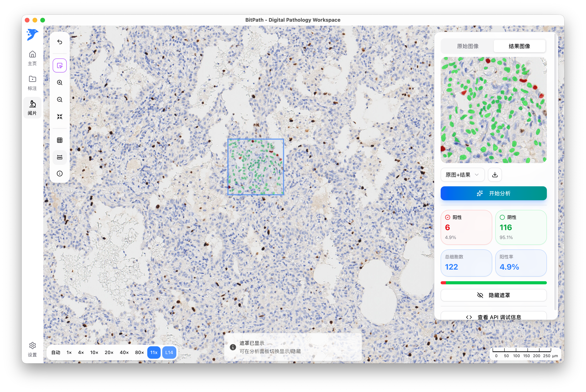Screen dimensions: 586x392
Task: Set magnification to 10x
Action: (x=94, y=352)
